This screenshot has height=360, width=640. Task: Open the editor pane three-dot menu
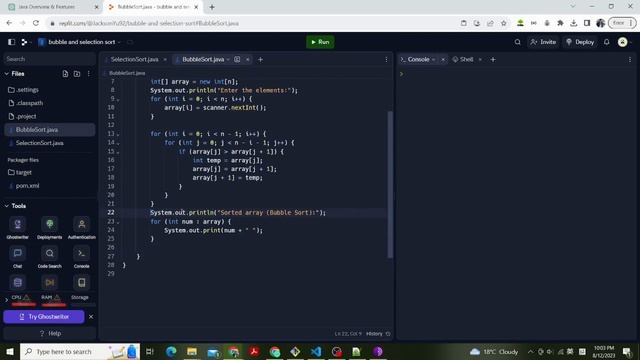coord(386,60)
